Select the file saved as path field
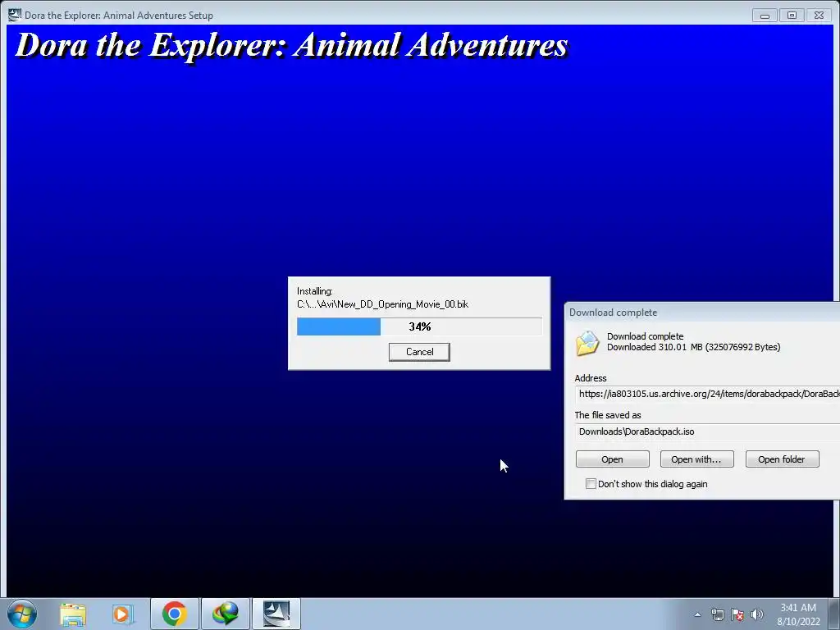This screenshot has width=840, height=630. (x=707, y=431)
